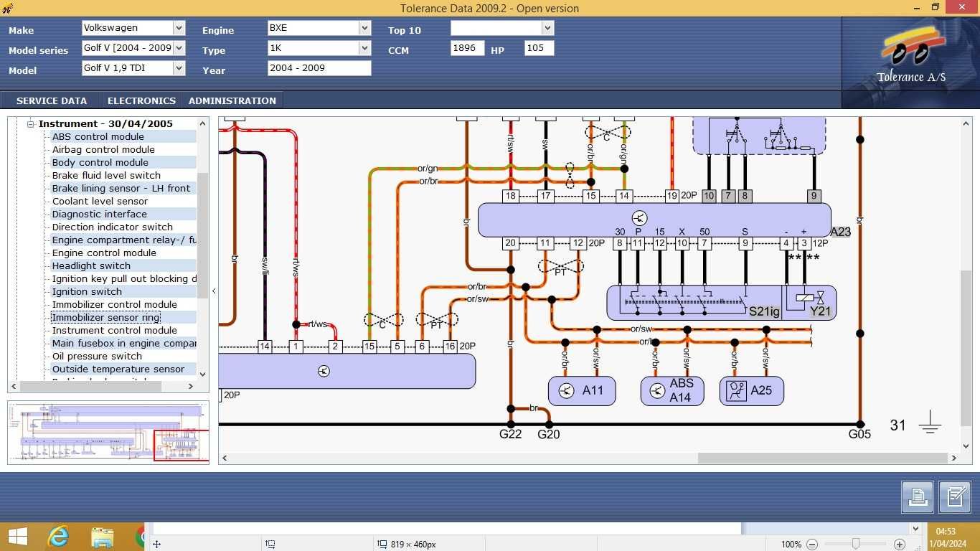Collapse the Instrument - 30/04/2005 tree node

31,124
